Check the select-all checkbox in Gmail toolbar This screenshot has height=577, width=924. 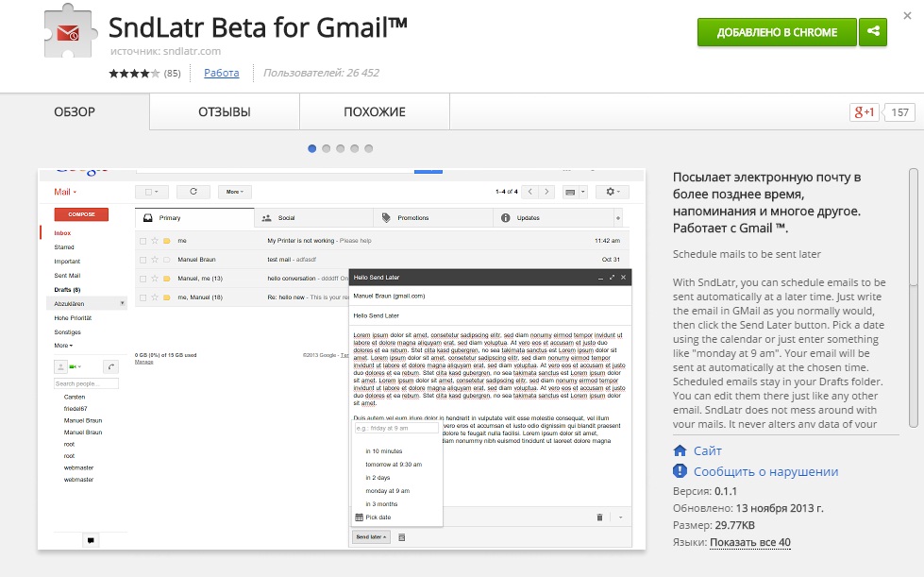(x=149, y=190)
